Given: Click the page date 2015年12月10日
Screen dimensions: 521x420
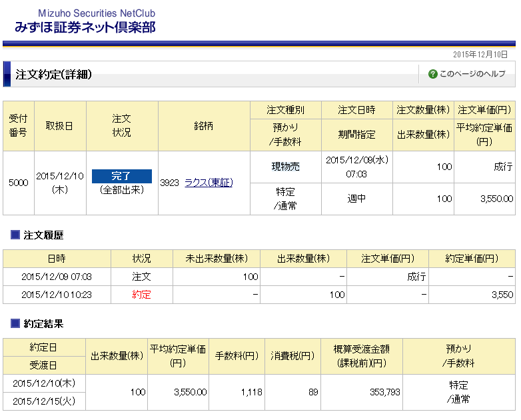Looking at the screenshot, I should (x=480, y=55).
